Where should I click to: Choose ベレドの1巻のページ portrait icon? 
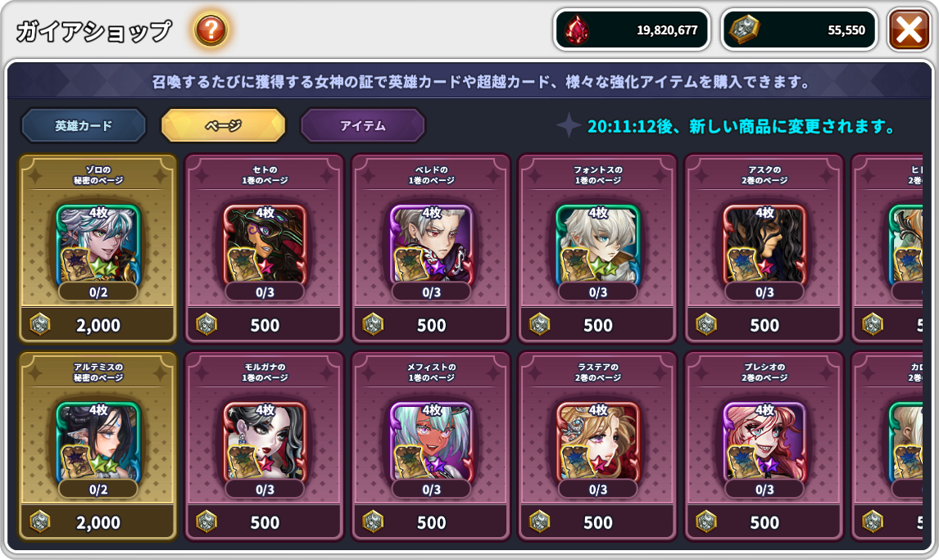pyautogui.click(x=431, y=245)
